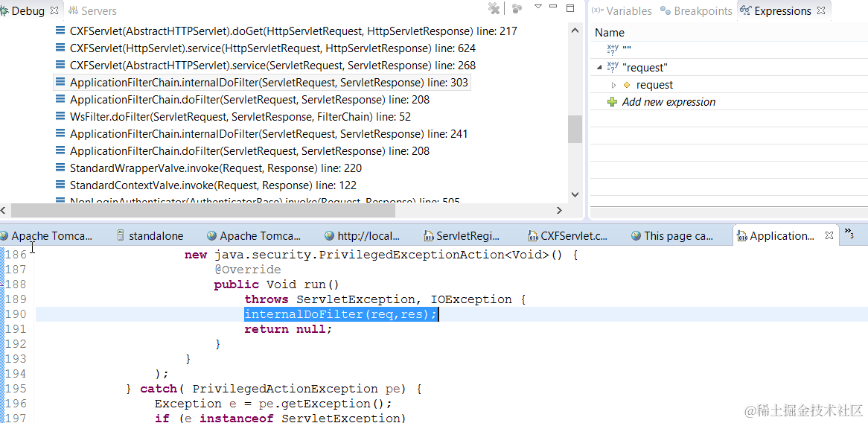The width and height of the screenshot is (868, 423).
Task: Open the CXFServlet.c... class file tab
Action: [568, 236]
